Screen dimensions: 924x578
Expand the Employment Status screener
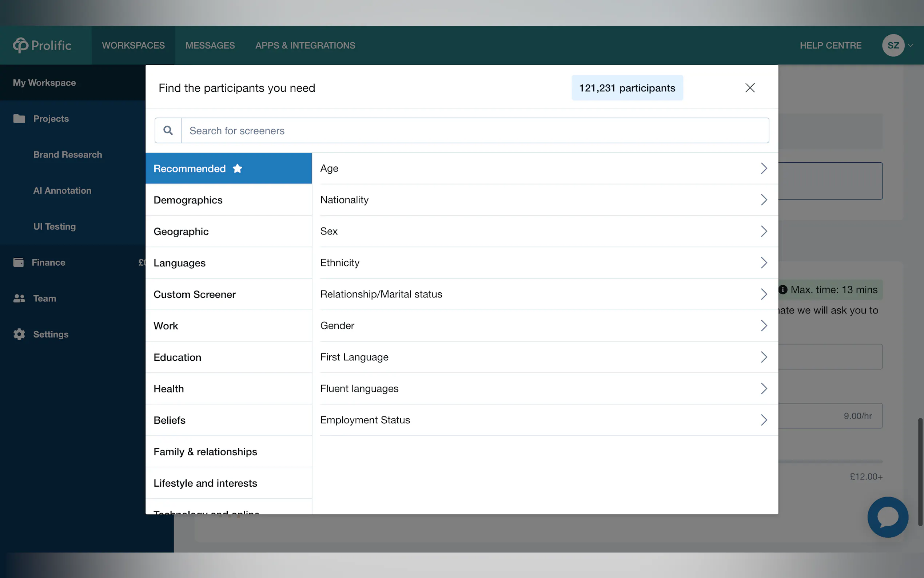(x=763, y=420)
